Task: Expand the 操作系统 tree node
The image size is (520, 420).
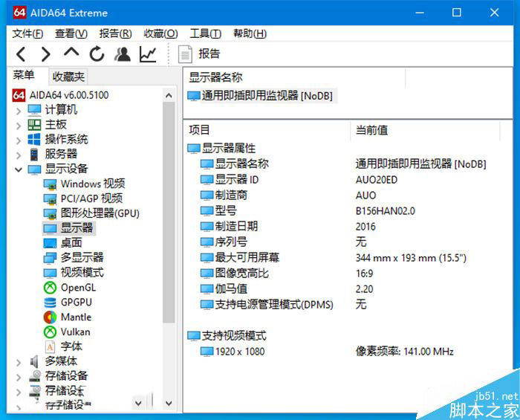Action: click(19, 140)
